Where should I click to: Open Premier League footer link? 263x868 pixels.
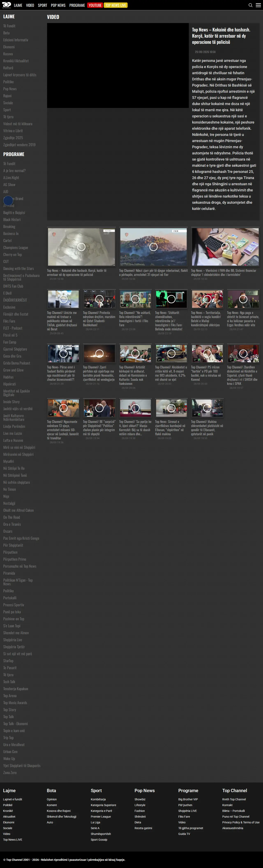pos(101,816)
